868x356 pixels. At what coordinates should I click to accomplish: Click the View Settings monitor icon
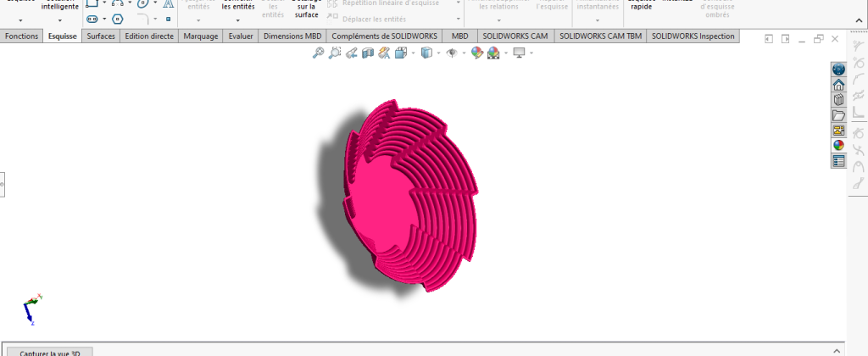pyautogui.click(x=519, y=53)
